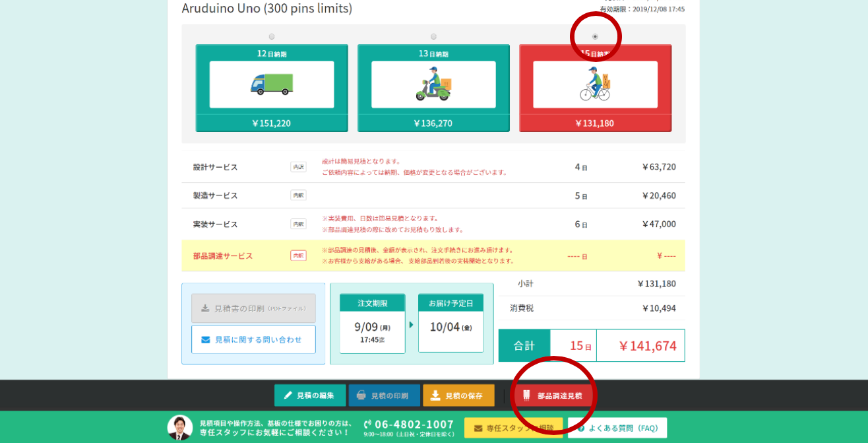Click the ¥131,180 price plan

595,123
